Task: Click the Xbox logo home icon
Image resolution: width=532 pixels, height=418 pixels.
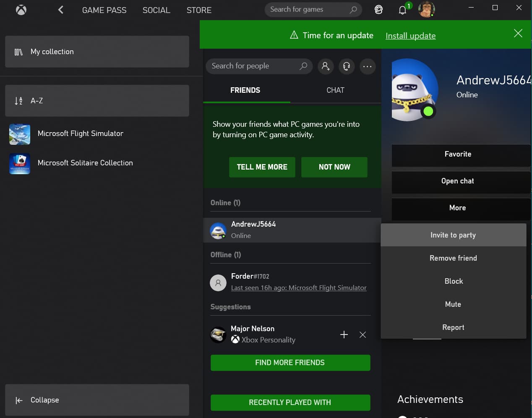Action: point(21,10)
